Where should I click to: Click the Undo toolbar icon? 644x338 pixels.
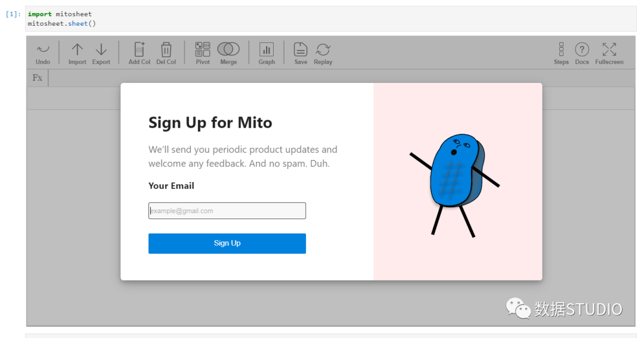click(43, 54)
